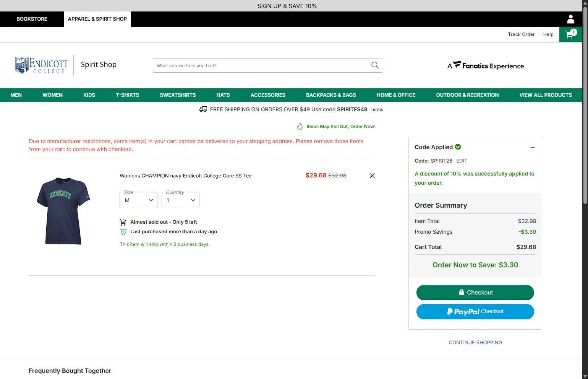Open the Men menu
Image resolution: width=588 pixels, height=379 pixels.
(16, 95)
